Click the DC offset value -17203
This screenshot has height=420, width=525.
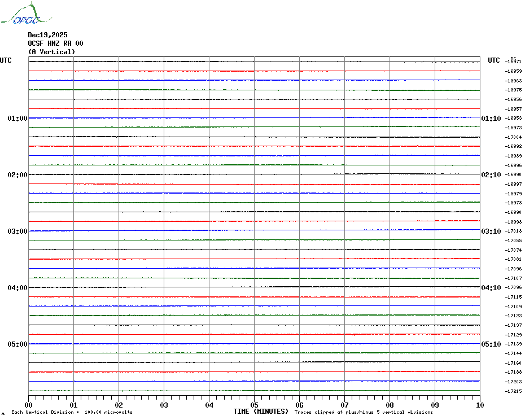[x=513, y=382]
